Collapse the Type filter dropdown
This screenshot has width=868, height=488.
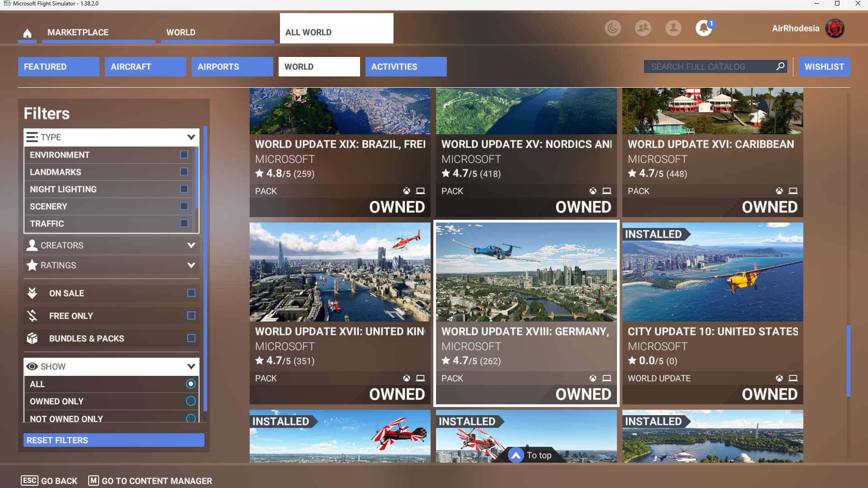pyautogui.click(x=191, y=137)
